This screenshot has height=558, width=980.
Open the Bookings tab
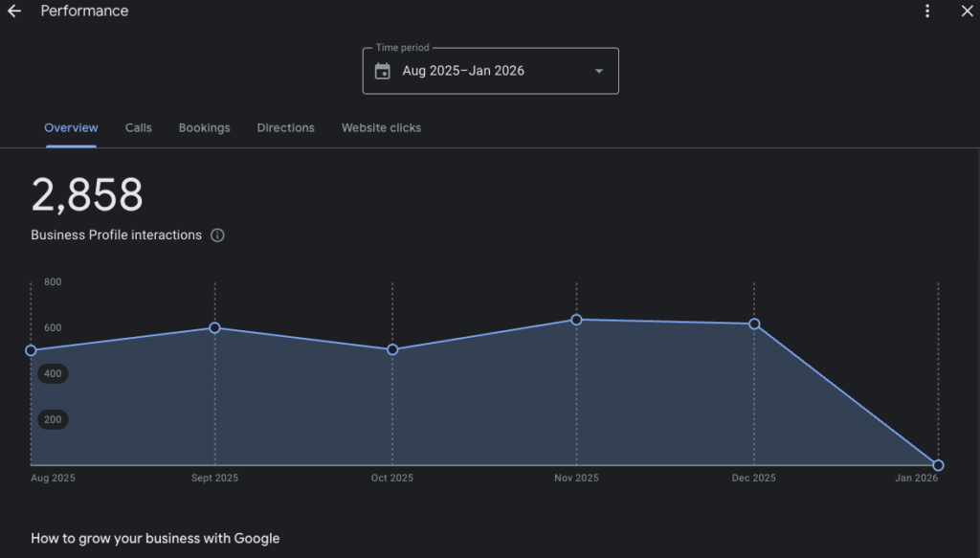click(205, 128)
